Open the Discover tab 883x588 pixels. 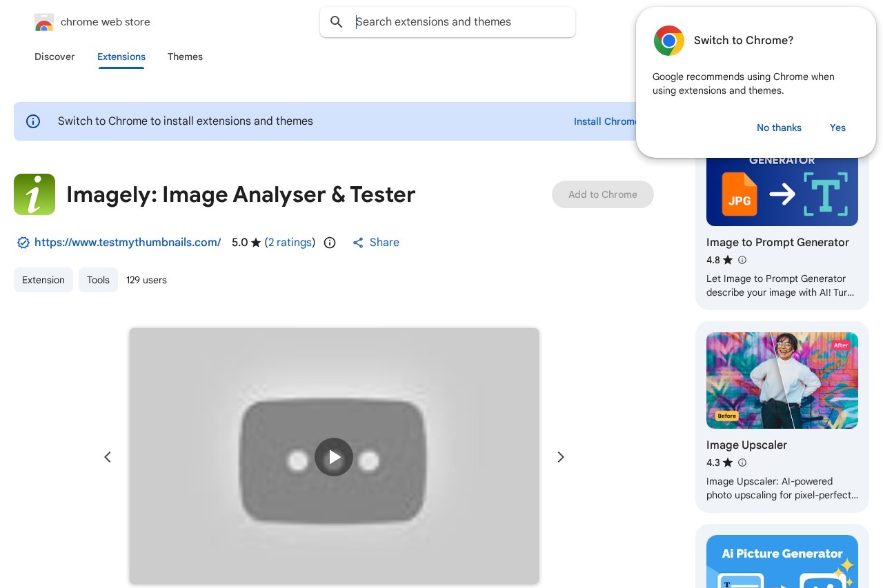54,57
